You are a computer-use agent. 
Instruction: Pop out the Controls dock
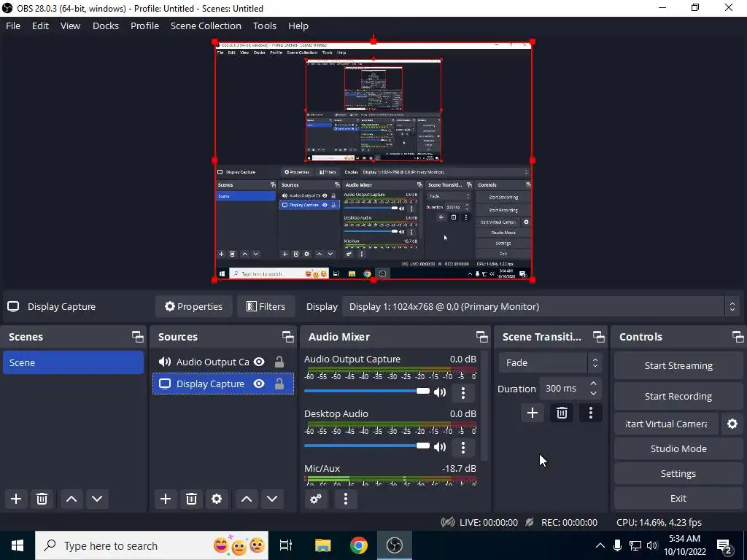pyautogui.click(x=738, y=337)
